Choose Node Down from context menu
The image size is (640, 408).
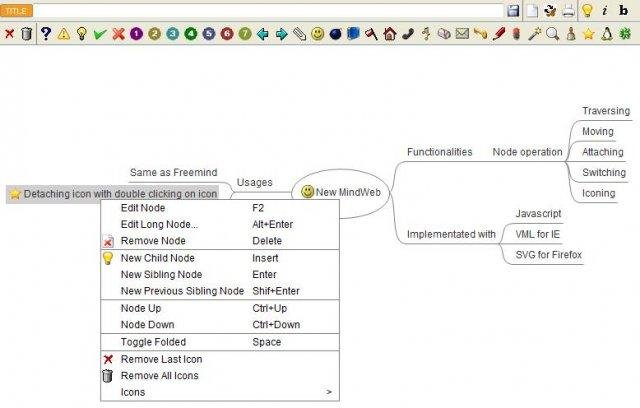220,325
